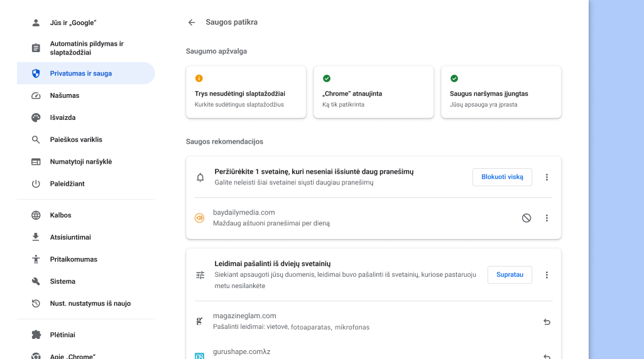This screenshot has height=359, width=644.
Task: Click green checkmark on Saugus naršymas card
Action: coord(454,78)
